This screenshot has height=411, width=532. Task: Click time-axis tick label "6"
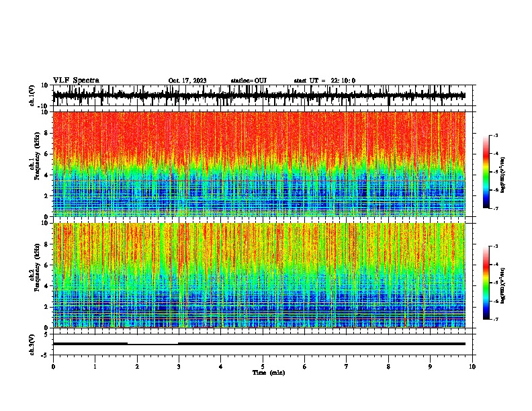click(x=305, y=367)
